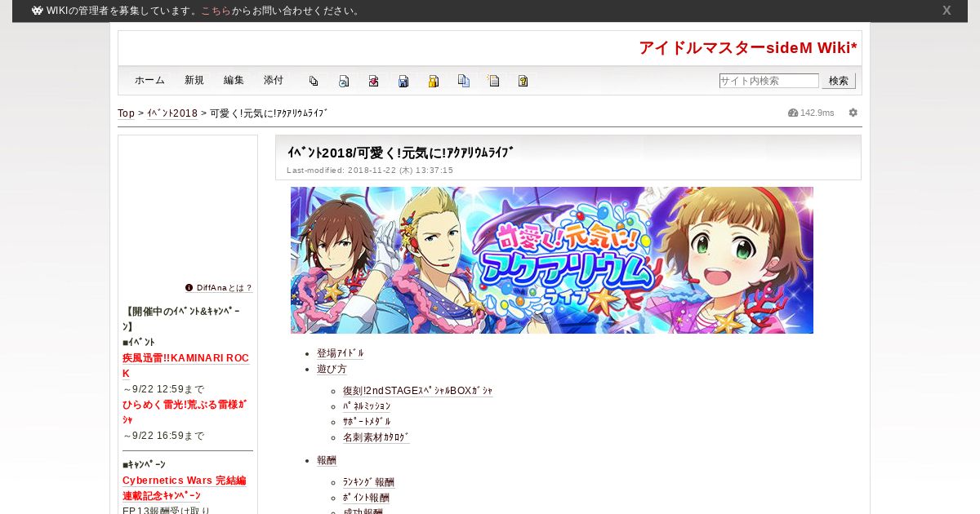Click the info icon next to DiffAna
The height and width of the screenshot is (514, 980).
(189, 288)
